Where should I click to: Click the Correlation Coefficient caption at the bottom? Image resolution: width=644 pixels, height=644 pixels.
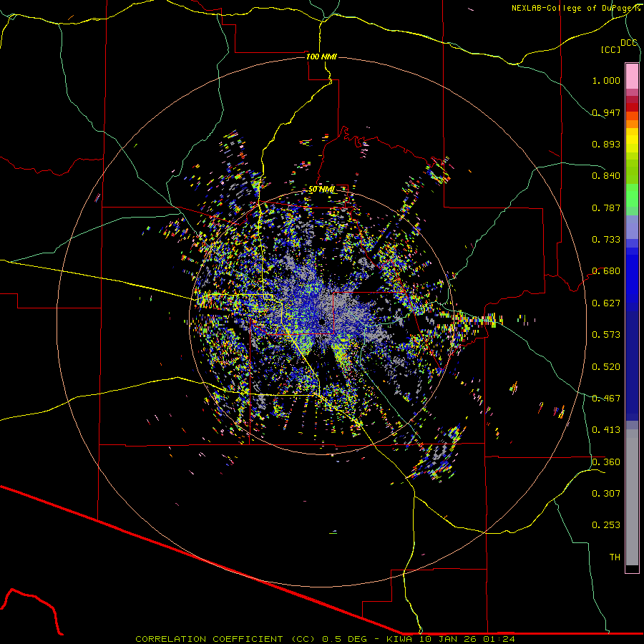point(325,639)
